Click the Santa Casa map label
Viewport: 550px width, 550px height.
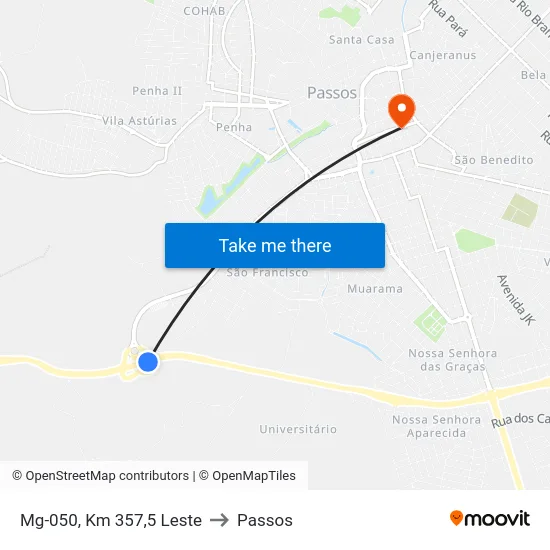tap(362, 40)
